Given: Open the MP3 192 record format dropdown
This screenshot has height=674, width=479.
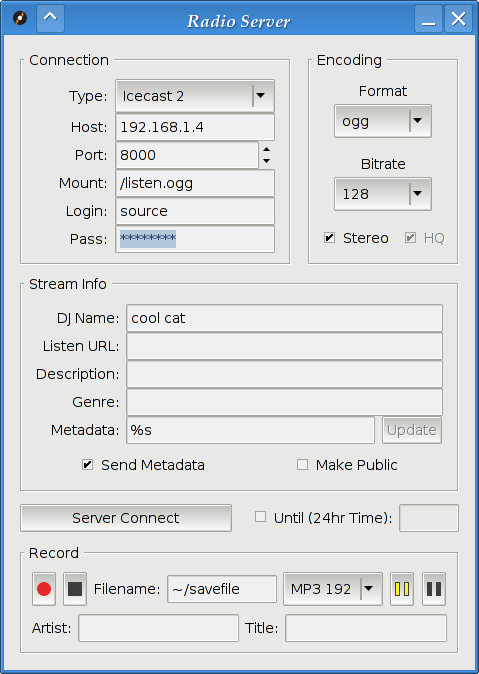Looking at the screenshot, I should click(x=333, y=589).
